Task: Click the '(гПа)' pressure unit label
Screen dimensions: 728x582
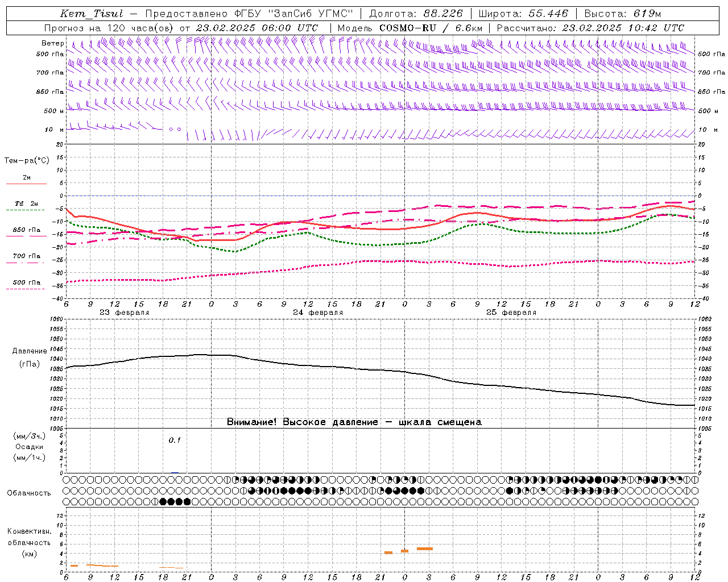Action: pos(30,364)
